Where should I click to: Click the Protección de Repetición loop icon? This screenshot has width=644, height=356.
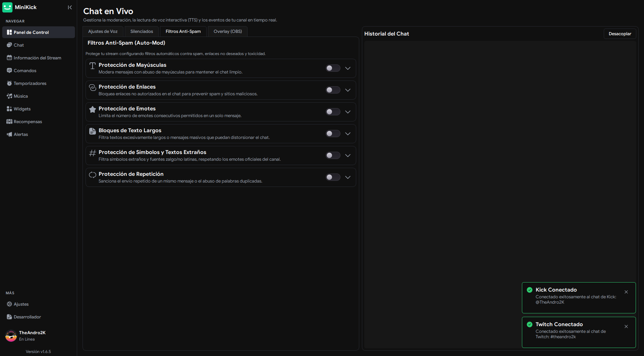[x=93, y=175]
